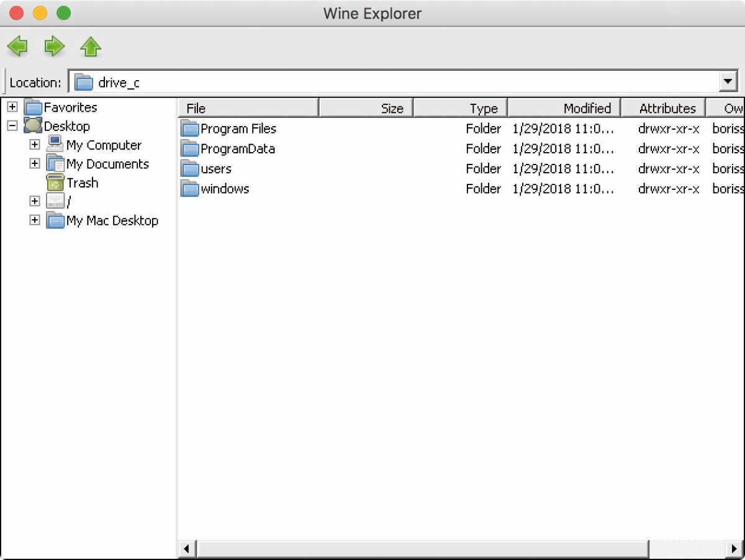Viewport: 745px width, 560px height.
Task: Sort by the Size column header
Action: [366, 108]
